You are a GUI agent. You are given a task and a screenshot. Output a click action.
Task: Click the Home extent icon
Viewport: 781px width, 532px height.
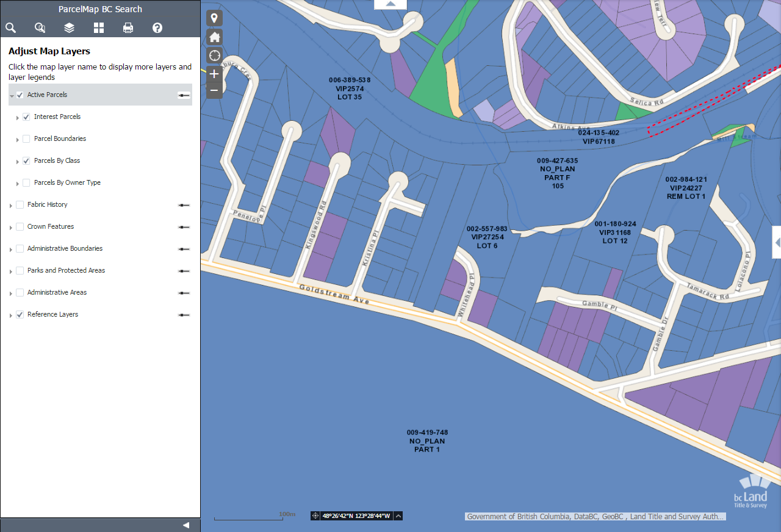click(x=214, y=37)
